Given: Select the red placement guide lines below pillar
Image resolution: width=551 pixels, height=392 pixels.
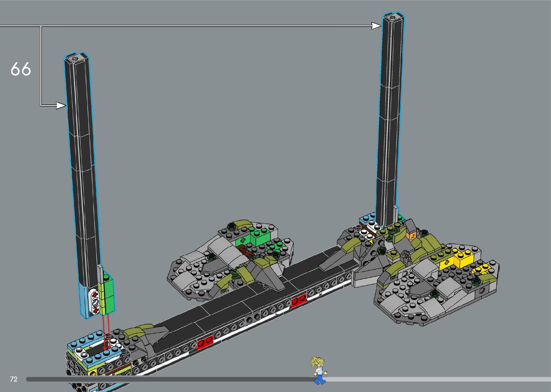Looking at the screenshot, I should 106,332.
